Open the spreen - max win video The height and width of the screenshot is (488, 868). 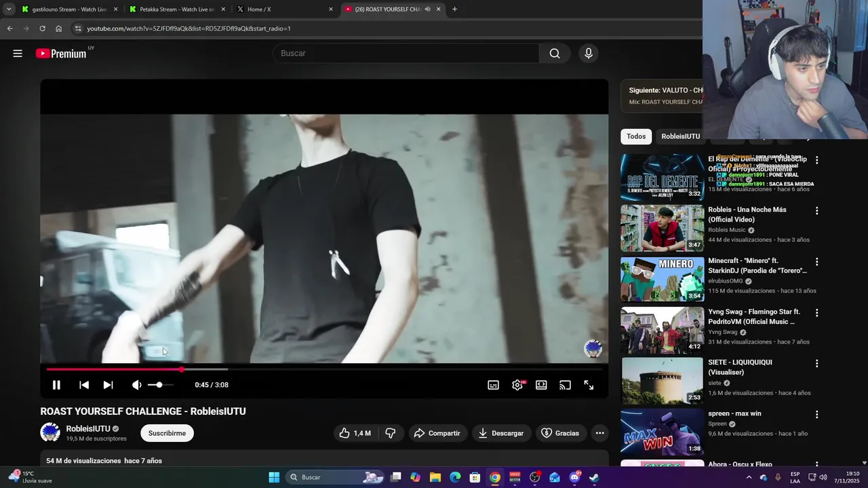662,432
